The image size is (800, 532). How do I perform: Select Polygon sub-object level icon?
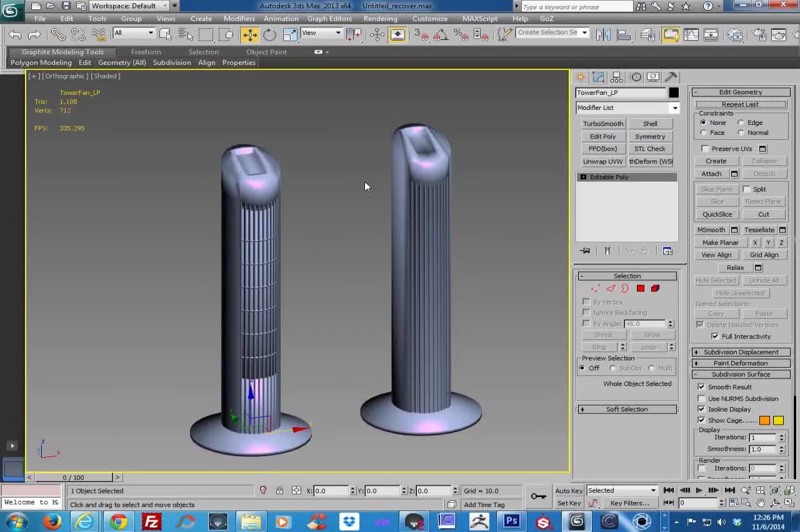pyautogui.click(x=641, y=288)
